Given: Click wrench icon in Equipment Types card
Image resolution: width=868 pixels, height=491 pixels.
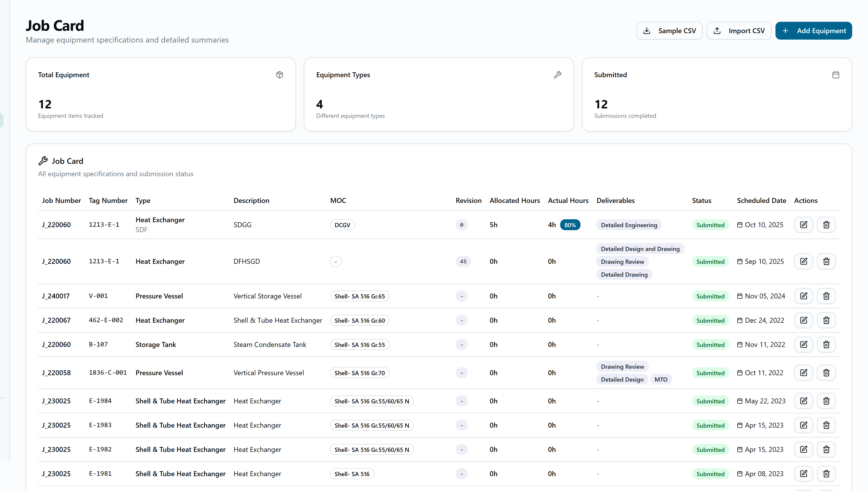Looking at the screenshot, I should 557,74.
